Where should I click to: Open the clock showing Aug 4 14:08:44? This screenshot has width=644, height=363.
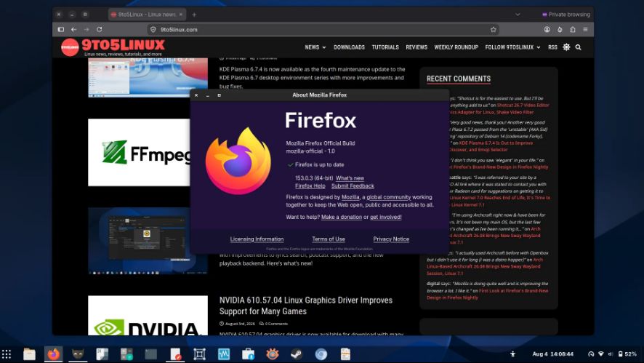click(553, 354)
